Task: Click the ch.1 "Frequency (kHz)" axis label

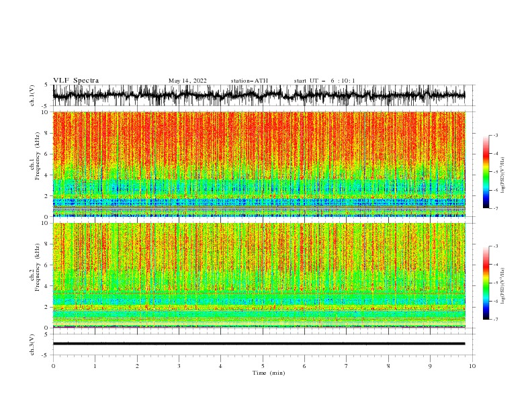Action: pyautogui.click(x=37, y=155)
